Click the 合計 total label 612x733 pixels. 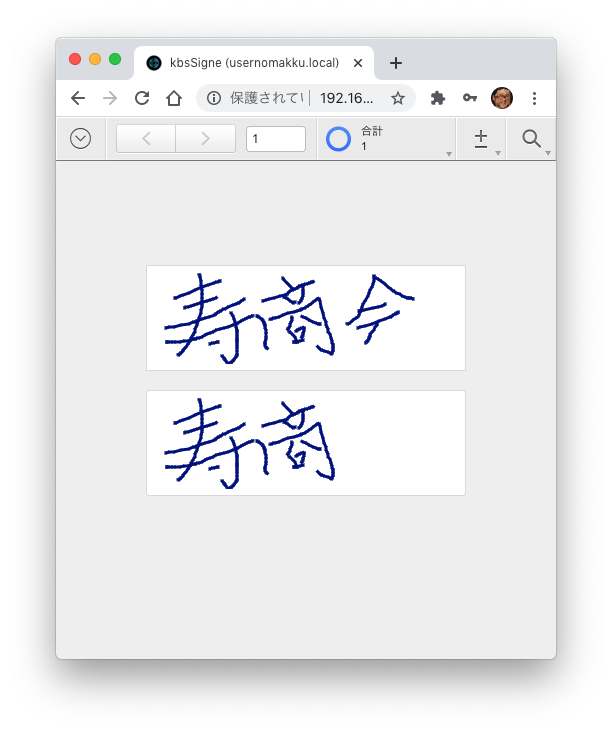(x=372, y=131)
